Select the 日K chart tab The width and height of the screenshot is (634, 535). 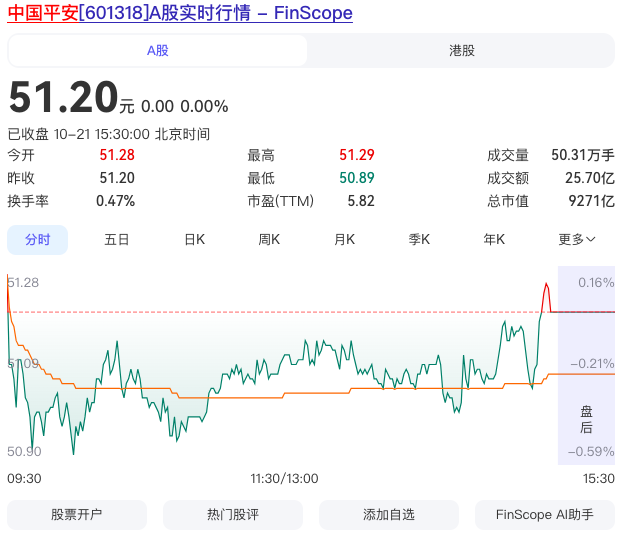click(x=194, y=240)
